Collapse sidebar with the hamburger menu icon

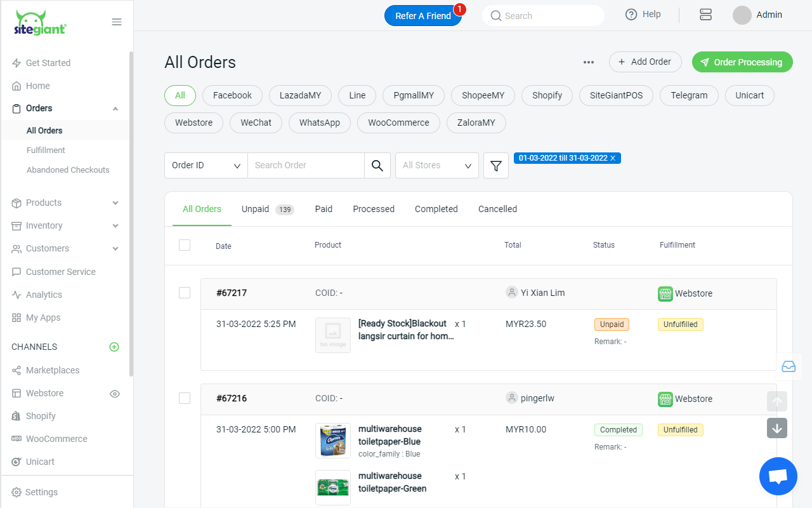tap(117, 22)
